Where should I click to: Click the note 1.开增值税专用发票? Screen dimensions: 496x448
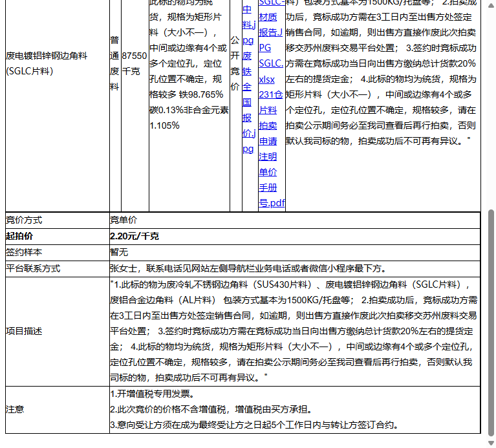click(153, 394)
